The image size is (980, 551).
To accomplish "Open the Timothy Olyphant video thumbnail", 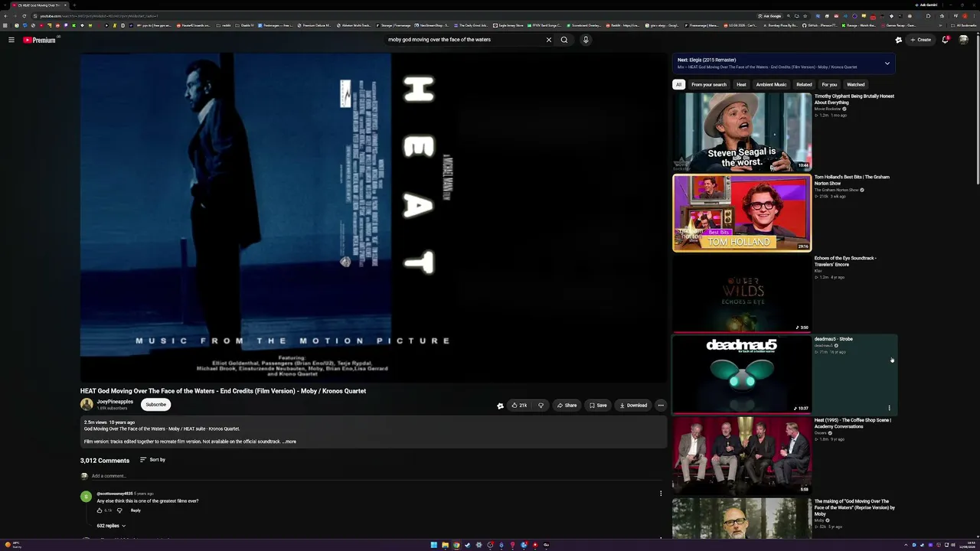I will [742, 132].
